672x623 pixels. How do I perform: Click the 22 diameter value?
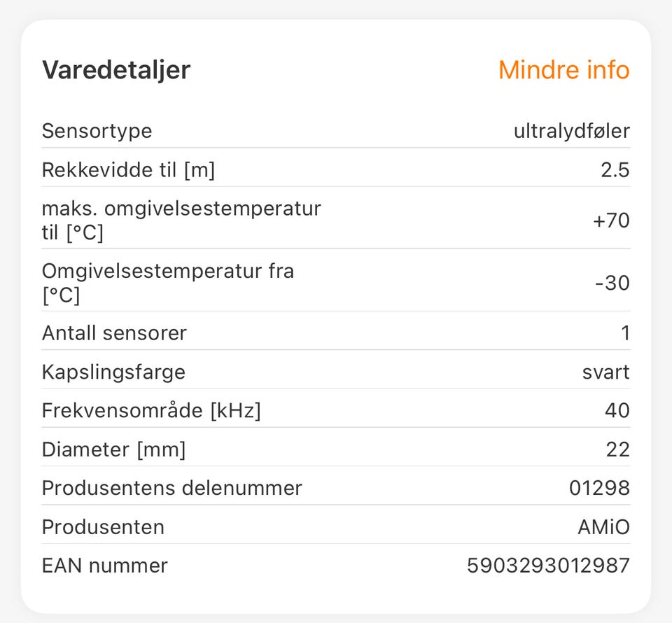(x=617, y=449)
